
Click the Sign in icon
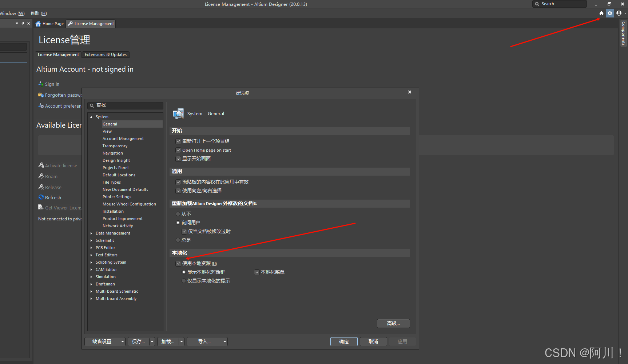[x=41, y=84]
